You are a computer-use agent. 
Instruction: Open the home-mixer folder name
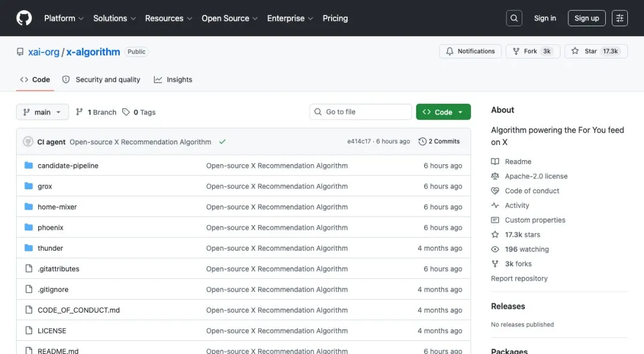click(57, 207)
